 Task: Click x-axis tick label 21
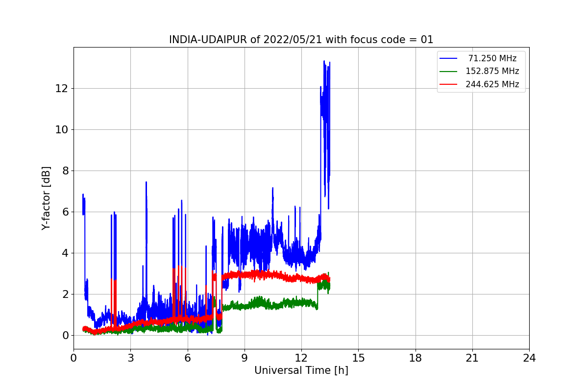pyautogui.click(x=472, y=358)
